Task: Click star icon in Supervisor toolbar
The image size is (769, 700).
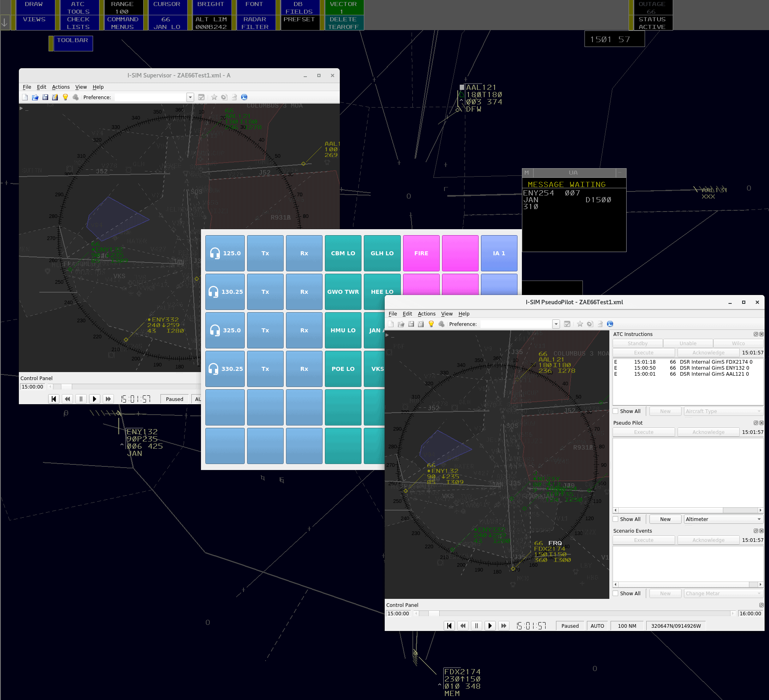Action: click(214, 97)
